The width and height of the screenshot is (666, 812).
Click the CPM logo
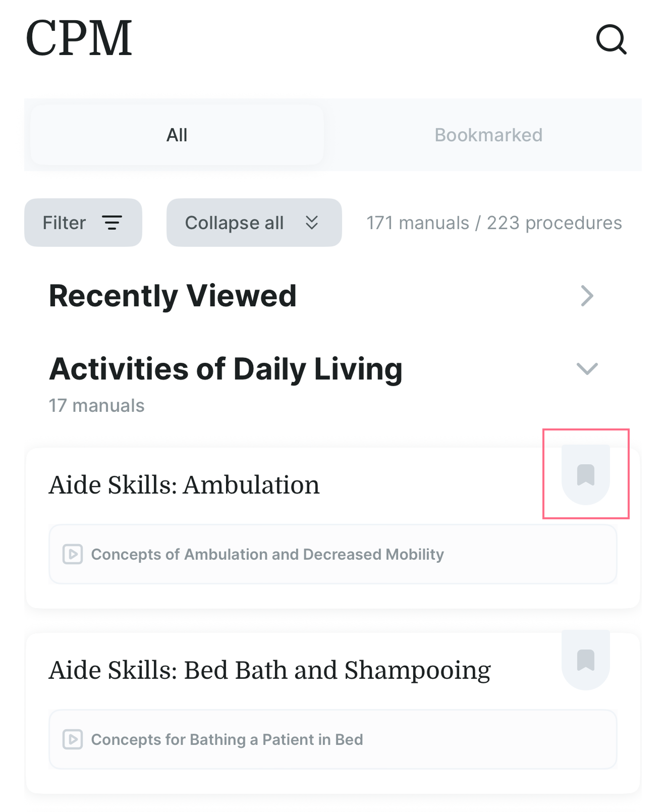[79, 38]
